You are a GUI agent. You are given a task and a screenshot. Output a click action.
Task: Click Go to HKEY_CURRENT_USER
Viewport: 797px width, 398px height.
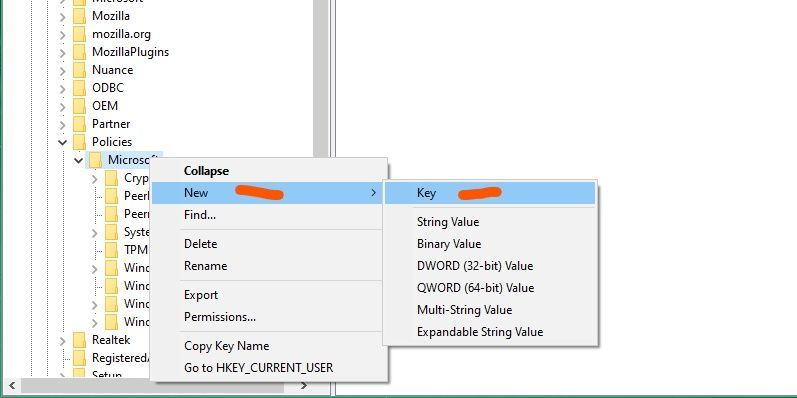(258, 368)
